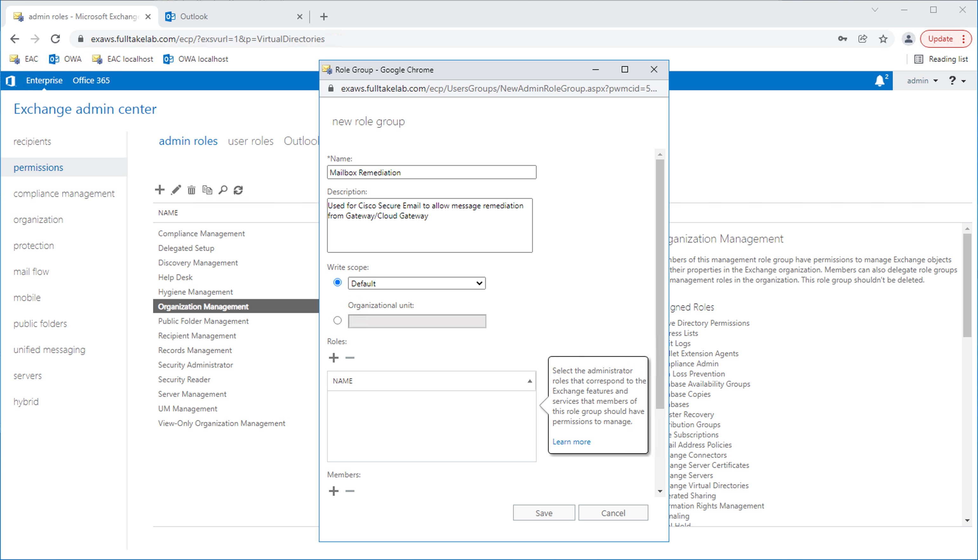The width and height of the screenshot is (978, 560).
Task: Open the Write scope dropdown
Action: click(x=416, y=283)
